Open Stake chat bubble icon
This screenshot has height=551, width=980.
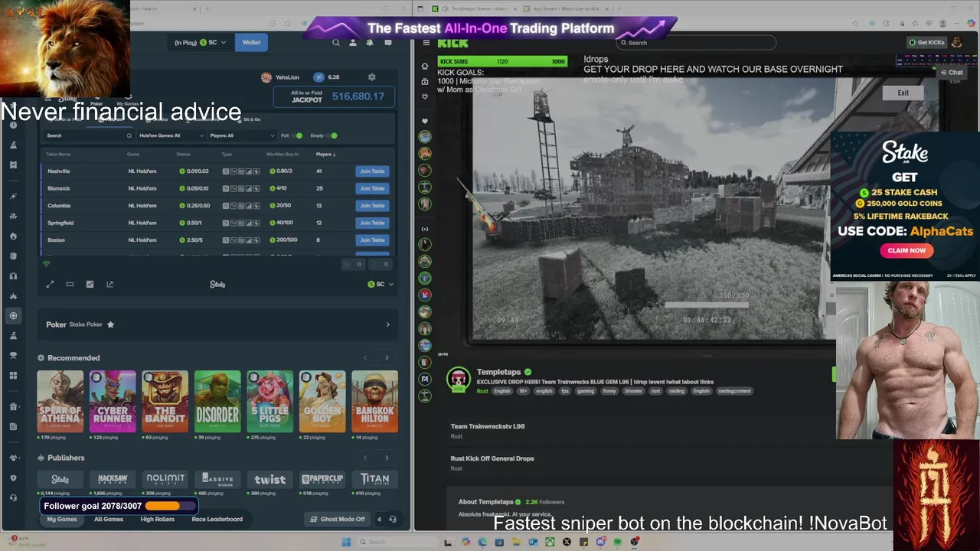coord(388,43)
